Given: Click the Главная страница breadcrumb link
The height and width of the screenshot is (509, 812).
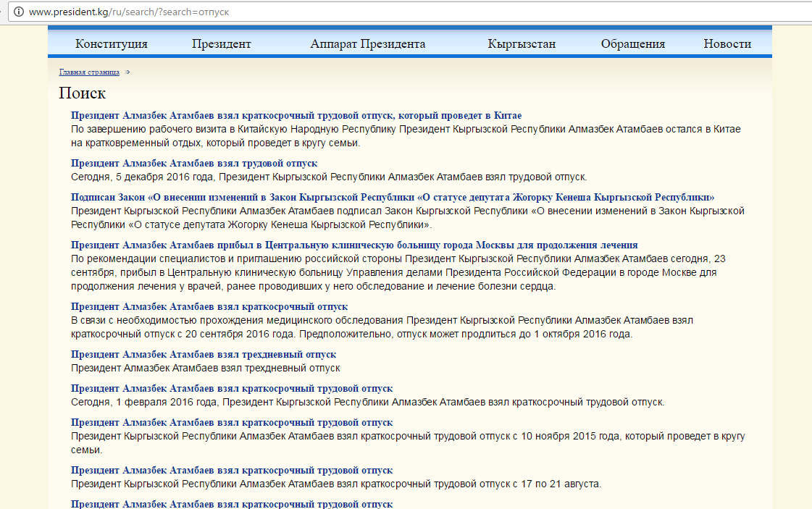Looking at the screenshot, I should (x=89, y=72).
